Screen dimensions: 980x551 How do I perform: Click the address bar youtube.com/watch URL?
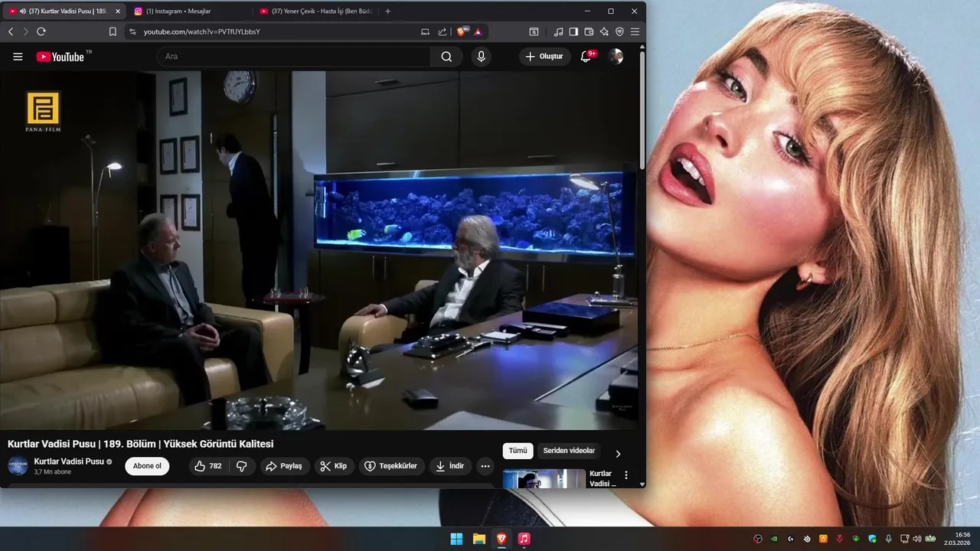(x=202, y=31)
